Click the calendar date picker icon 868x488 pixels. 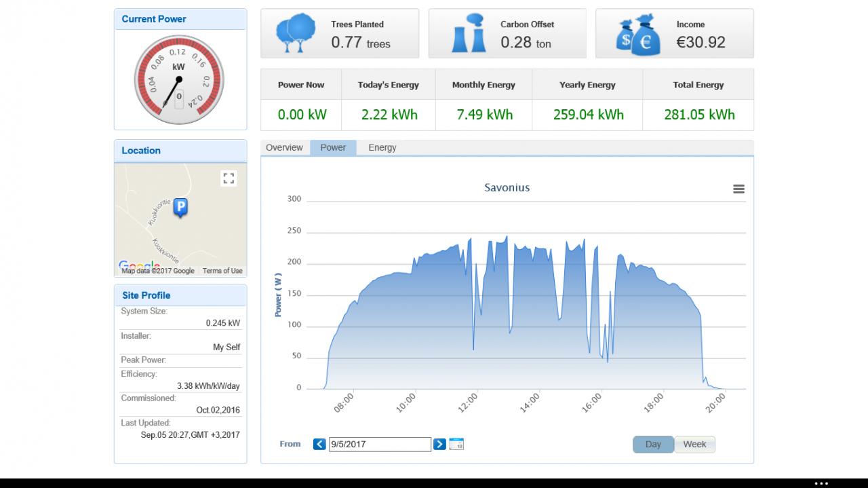(456, 444)
